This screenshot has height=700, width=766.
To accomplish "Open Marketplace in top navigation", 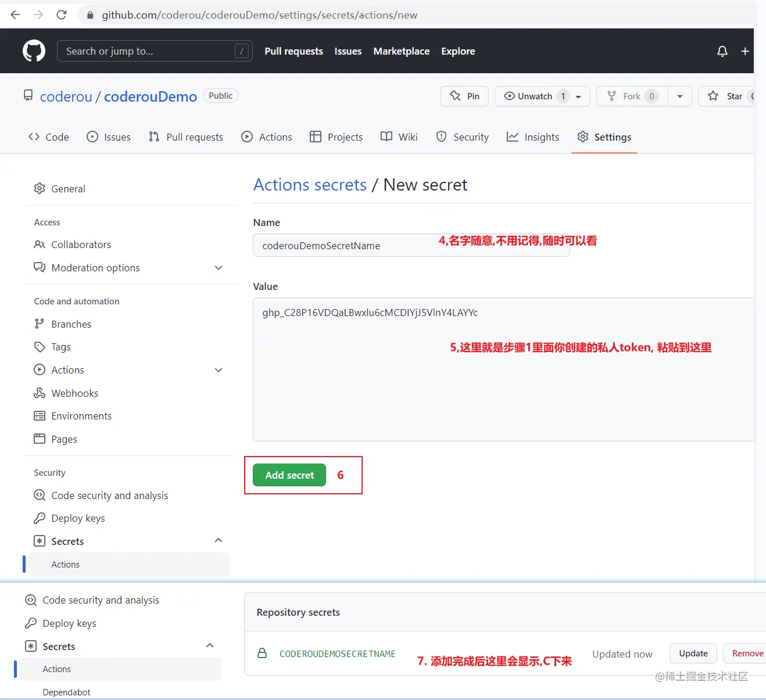I will [x=402, y=51].
